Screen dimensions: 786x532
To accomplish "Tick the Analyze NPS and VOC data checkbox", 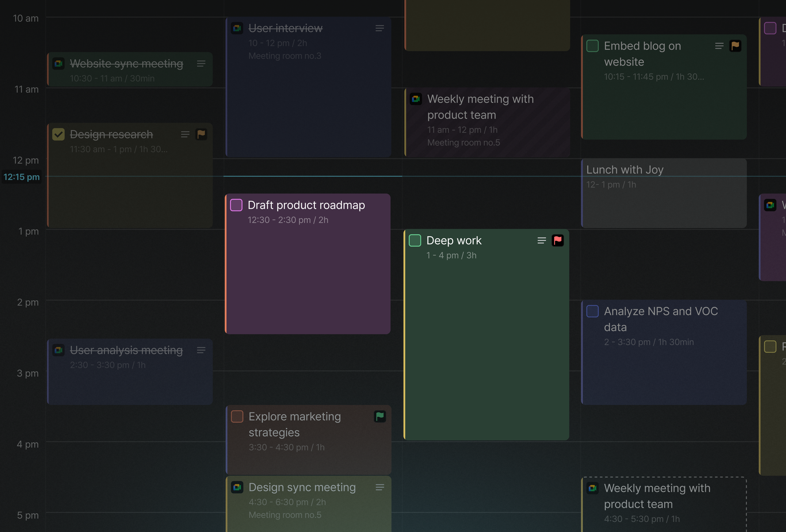I will (592, 311).
